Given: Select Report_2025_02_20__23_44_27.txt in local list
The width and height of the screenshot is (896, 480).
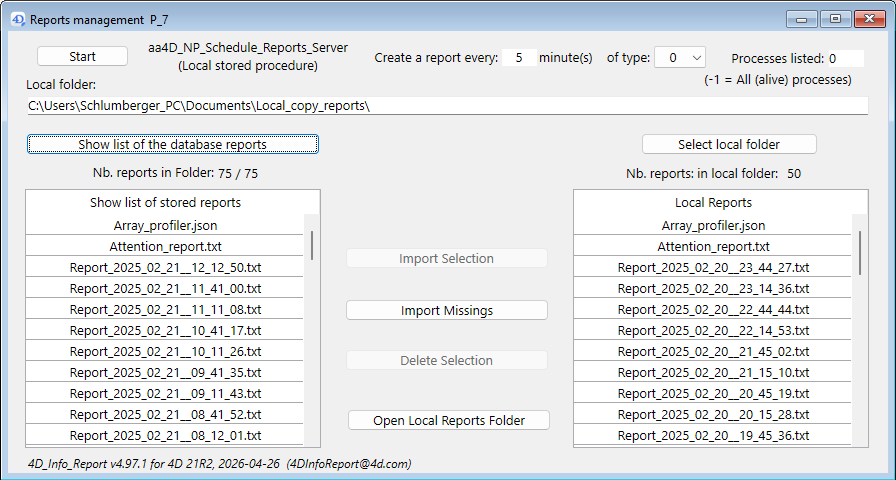Looking at the screenshot, I should pos(713,268).
